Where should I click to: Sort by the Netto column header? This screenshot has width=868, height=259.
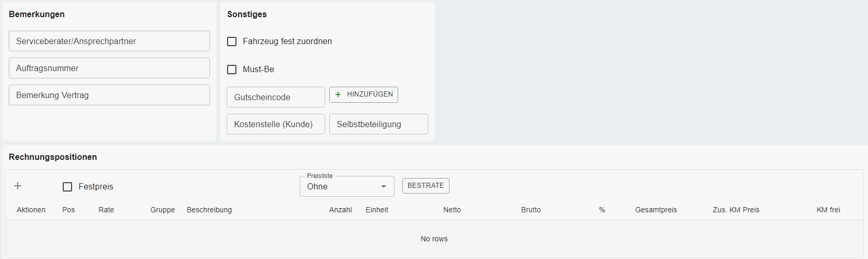[x=452, y=210]
